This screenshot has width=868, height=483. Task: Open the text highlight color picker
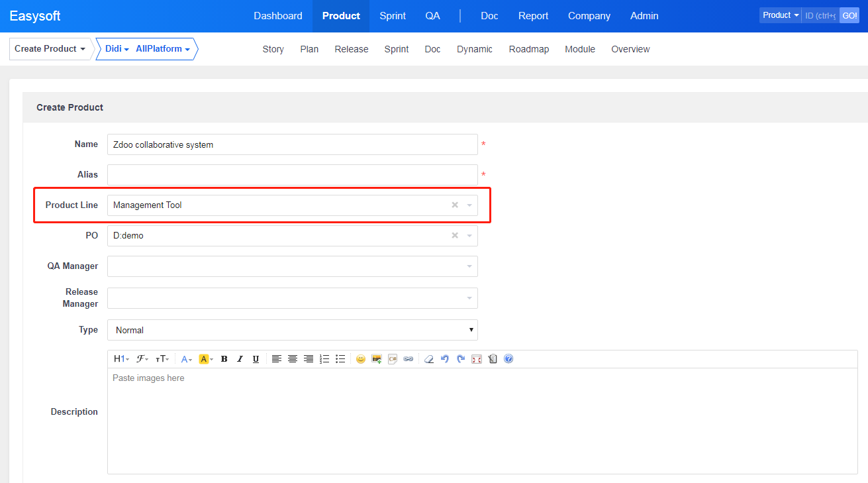click(x=205, y=359)
